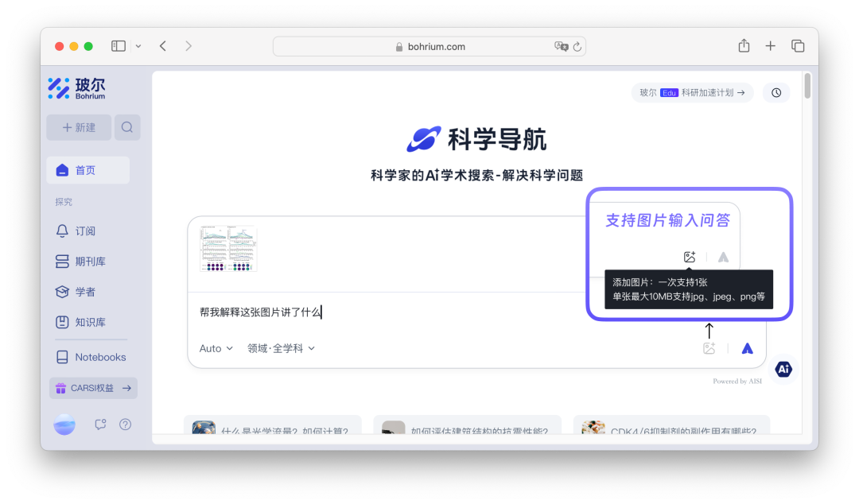Open the floating Ai assistant icon
Image resolution: width=859 pixels, height=504 pixels.
(783, 369)
